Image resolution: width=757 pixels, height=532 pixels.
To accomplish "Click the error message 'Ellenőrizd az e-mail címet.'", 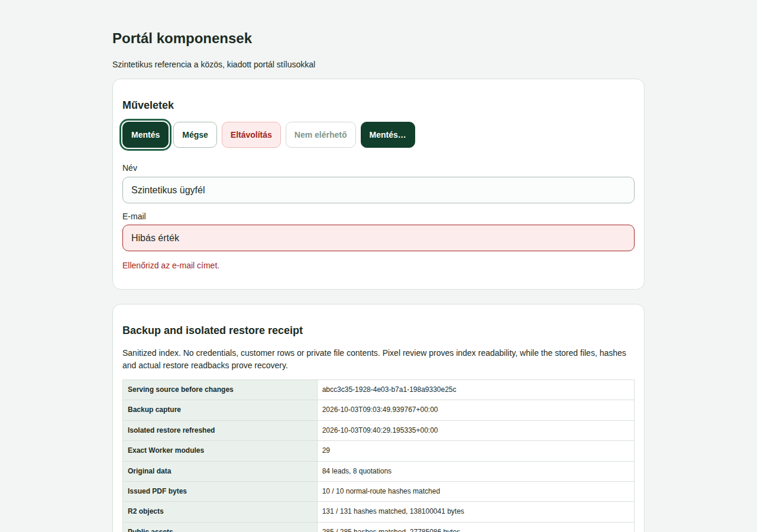I will (171, 265).
